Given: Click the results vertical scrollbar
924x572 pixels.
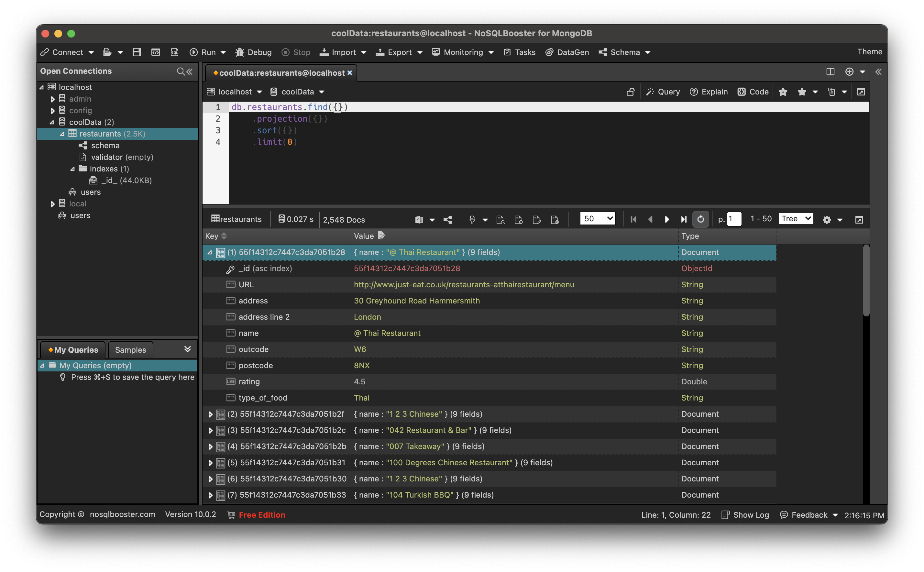Looking at the screenshot, I should pos(866,281).
